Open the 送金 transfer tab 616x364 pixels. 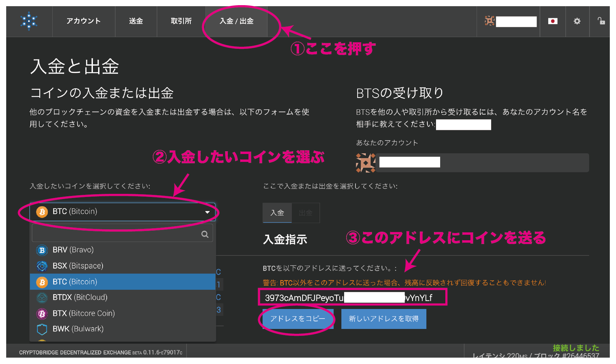(x=136, y=21)
